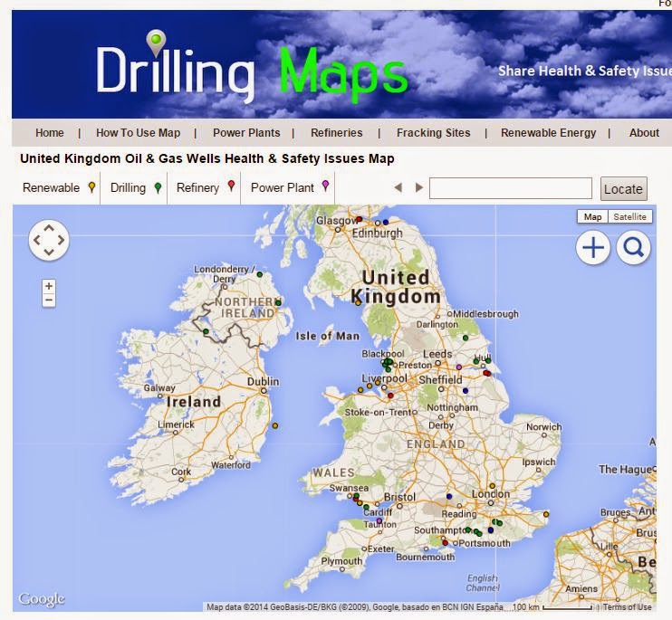Click the large plus add-marker icon

[593, 247]
